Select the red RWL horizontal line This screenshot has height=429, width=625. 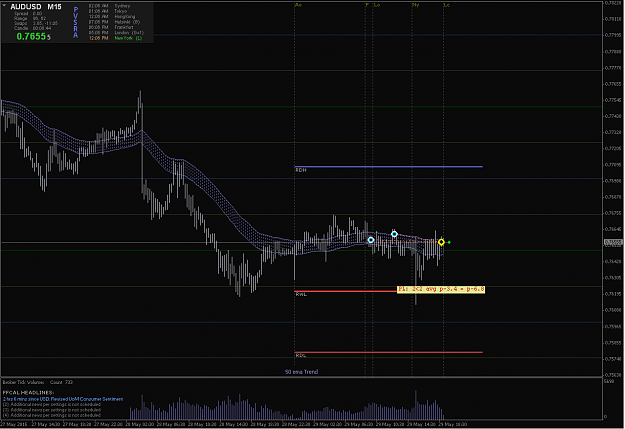click(346, 291)
